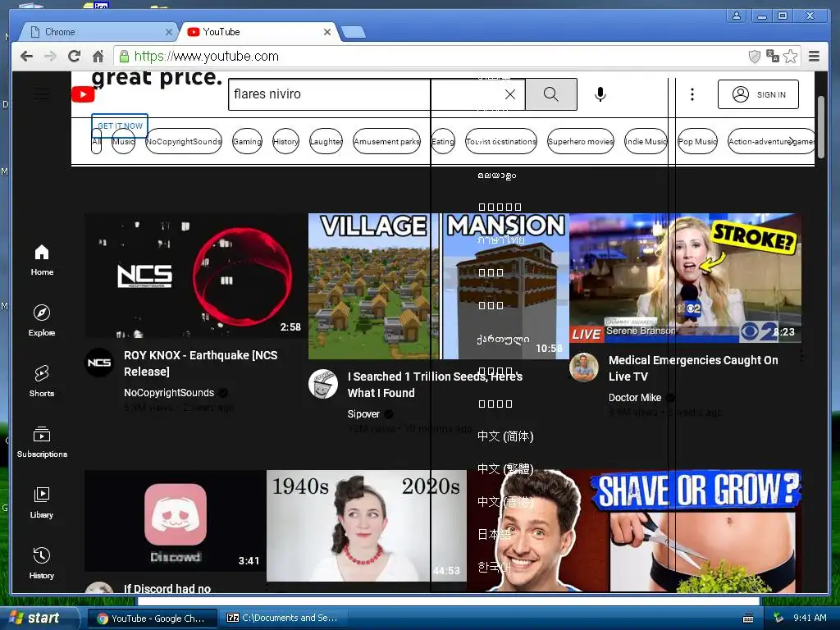Select the Tourist destinations chip

pos(501,141)
